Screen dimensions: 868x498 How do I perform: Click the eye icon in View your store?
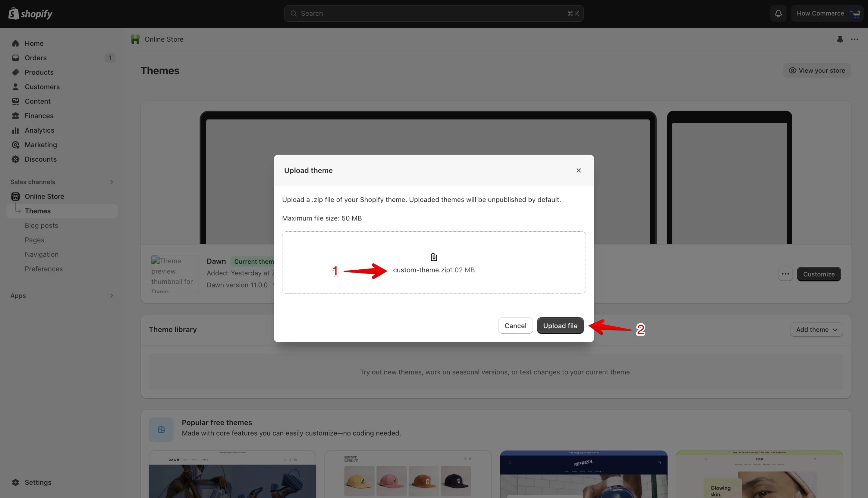[x=792, y=71]
